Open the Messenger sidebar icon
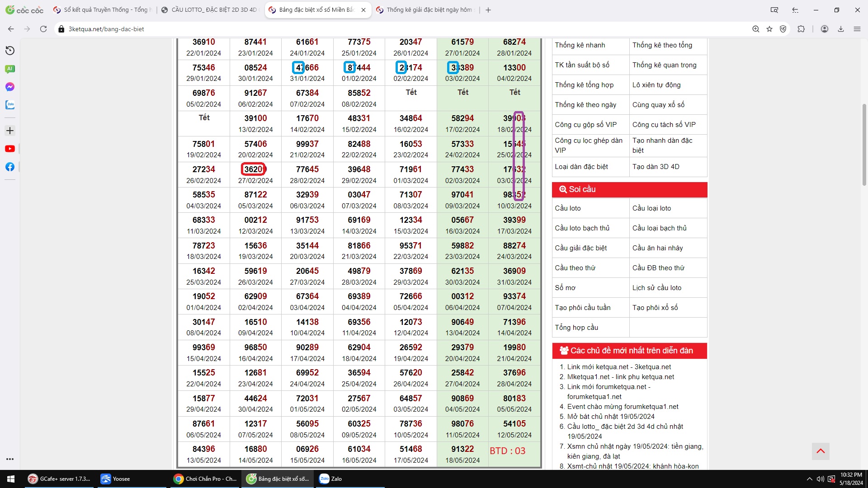 point(10,87)
